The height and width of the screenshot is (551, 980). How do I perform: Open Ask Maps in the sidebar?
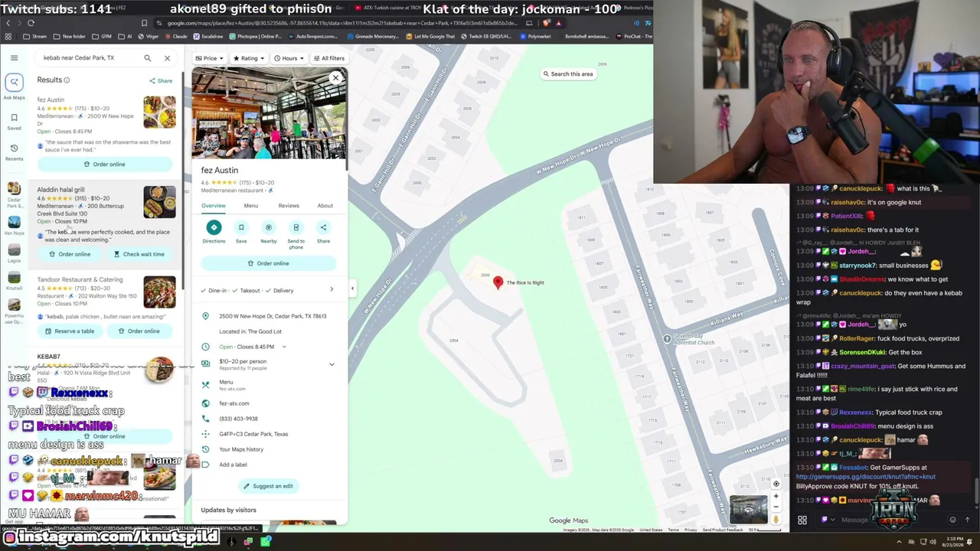click(14, 86)
